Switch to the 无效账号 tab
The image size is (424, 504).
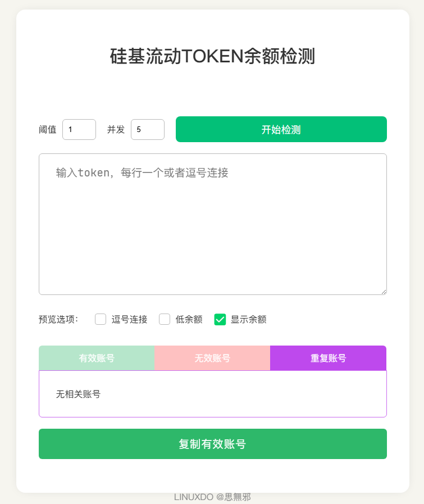tap(212, 358)
